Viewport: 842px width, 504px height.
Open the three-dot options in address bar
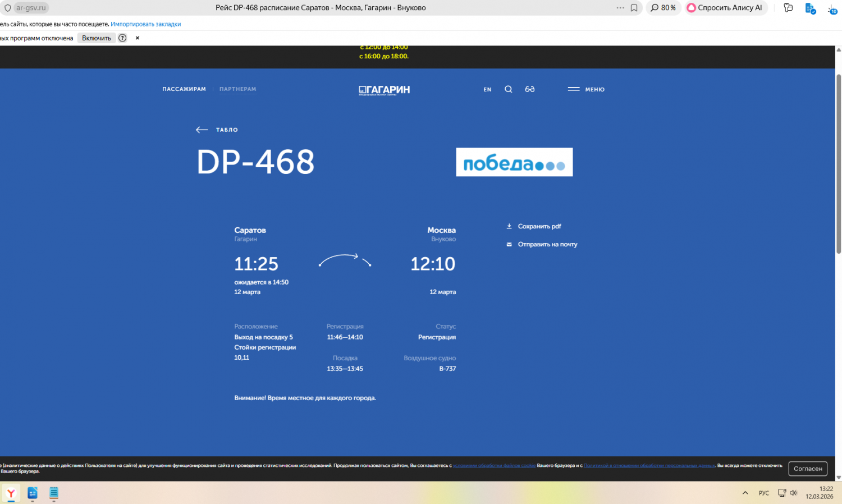(620, 8)
